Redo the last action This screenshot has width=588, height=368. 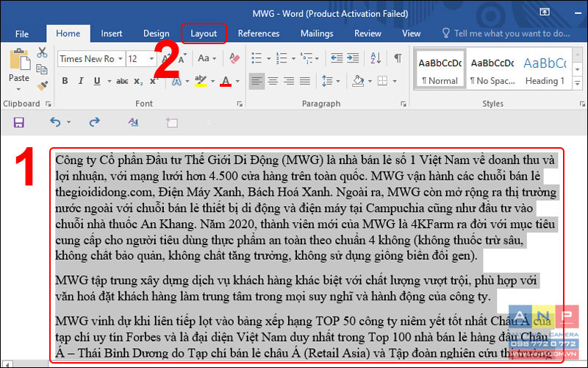pyautogui.click(x=95, y=122)
